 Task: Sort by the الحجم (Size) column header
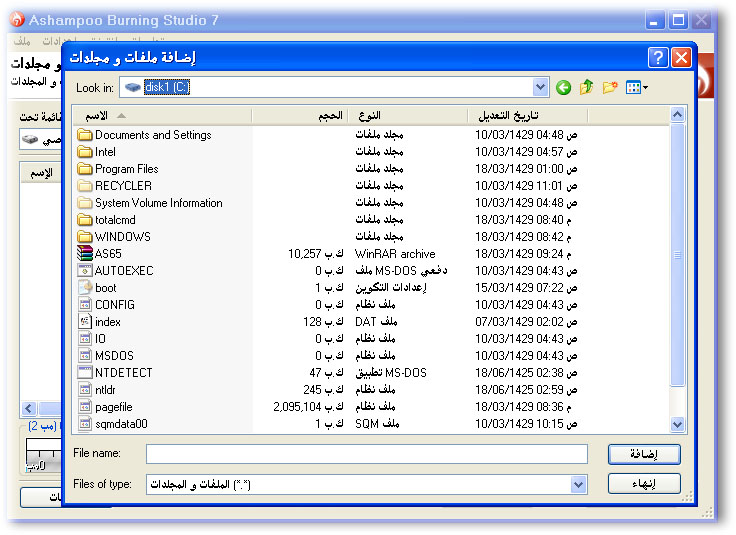point(299,115)
